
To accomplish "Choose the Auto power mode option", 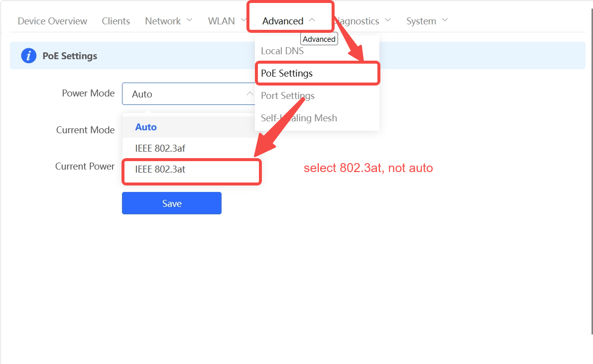I will pyautogui.click(x=146, y=127).
